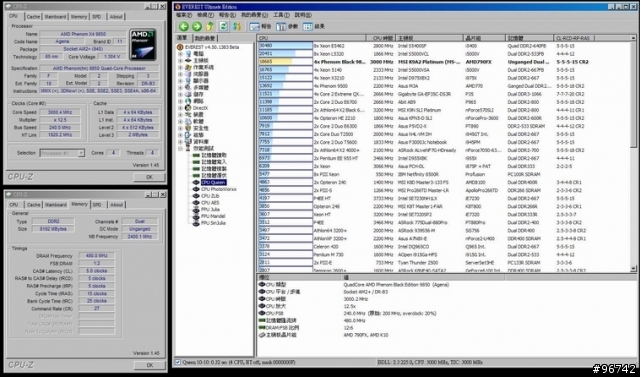
Task: Click the AMD Phenom logo in CPU-Z
Action: [143, 44]
